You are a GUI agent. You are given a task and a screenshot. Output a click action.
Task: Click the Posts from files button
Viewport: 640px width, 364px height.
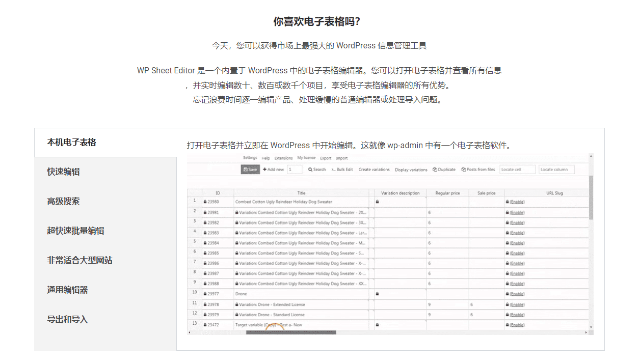(478, 170)
